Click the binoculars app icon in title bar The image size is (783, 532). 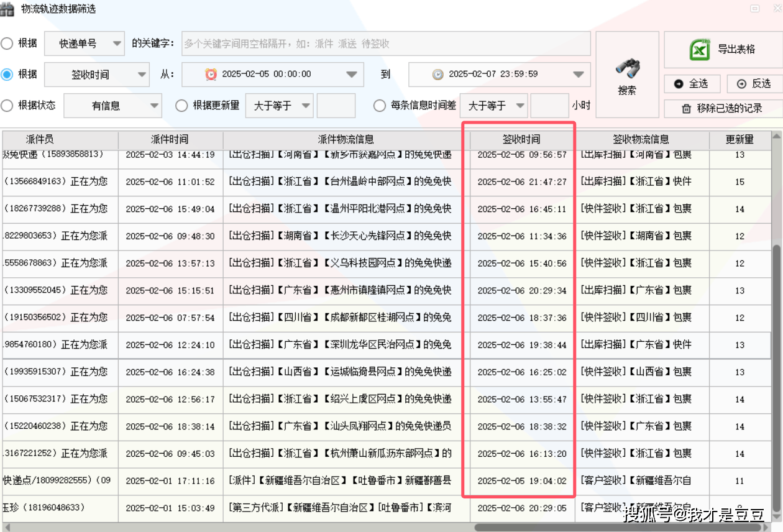pos(7,9)
